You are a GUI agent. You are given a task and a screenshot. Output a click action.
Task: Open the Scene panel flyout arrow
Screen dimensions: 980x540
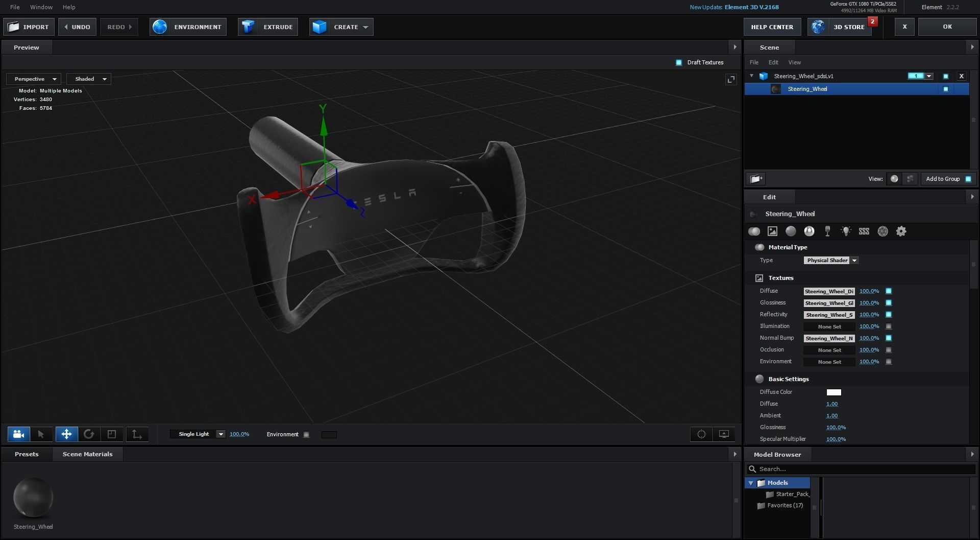[972, 47]
